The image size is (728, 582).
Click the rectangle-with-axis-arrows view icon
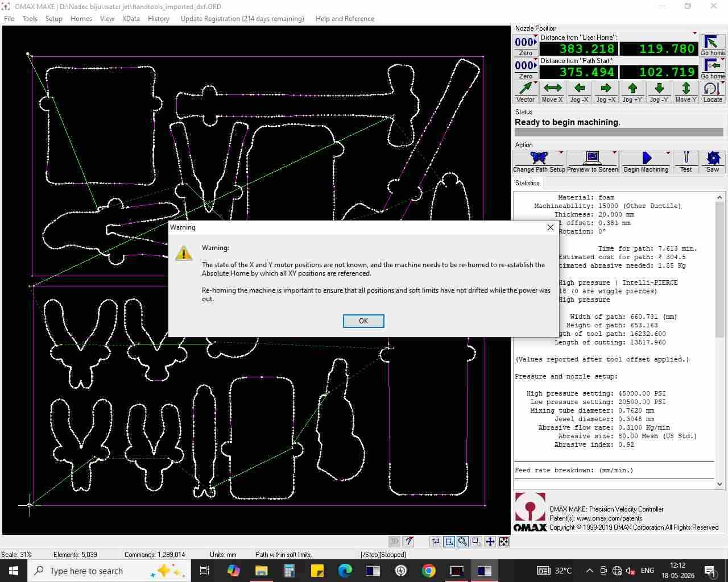tap(449, 542)
